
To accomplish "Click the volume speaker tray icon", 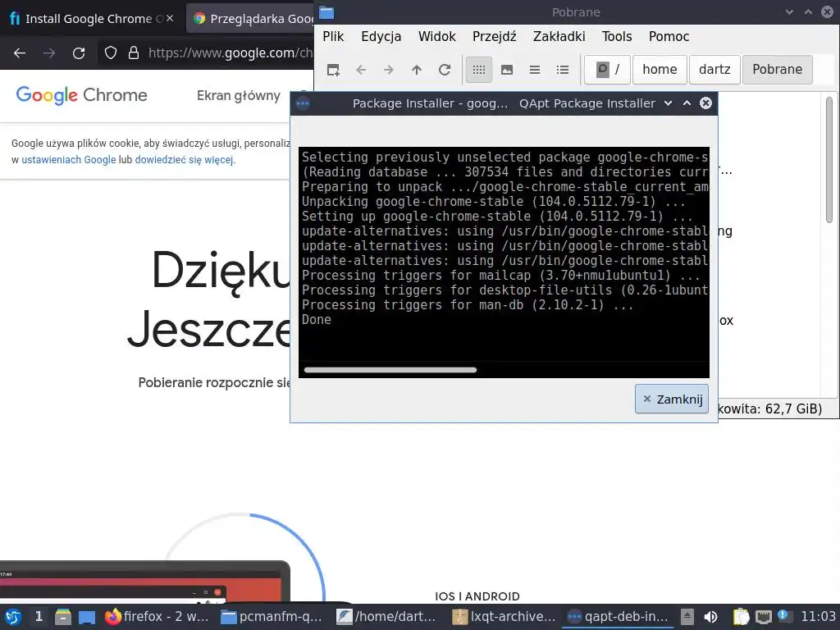I will pyautogui.click(x=710, y=617).
